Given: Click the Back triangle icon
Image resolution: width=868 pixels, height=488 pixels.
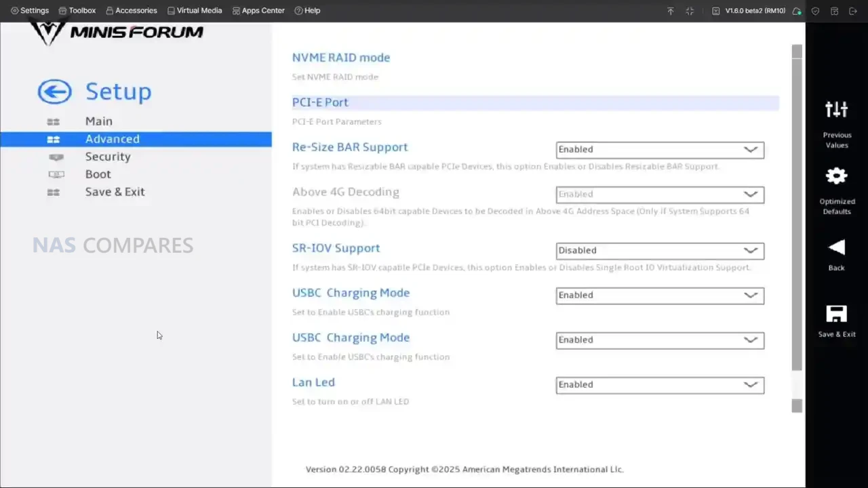Looking at the screenshot, I should coord(836,247).
